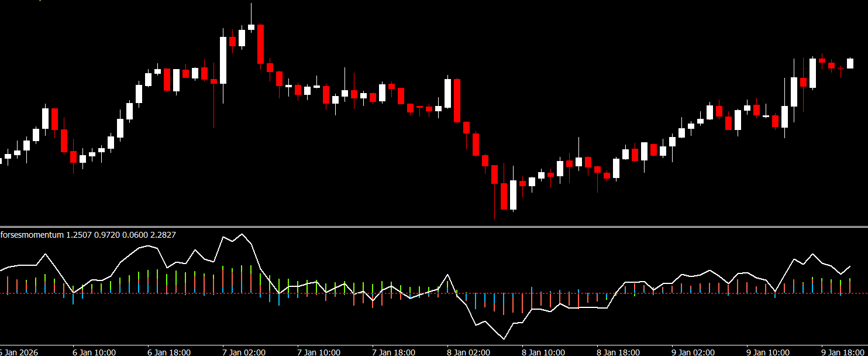868x356 pixels.
Task: Click the 2.2827 indicator value
Action: [x=163, y=235]
